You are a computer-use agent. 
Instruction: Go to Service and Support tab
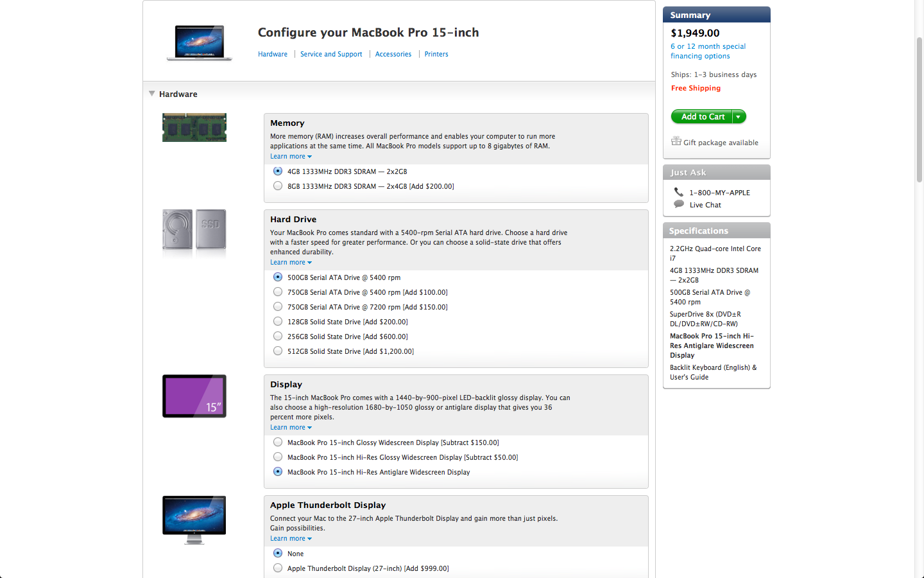[331, 55]
